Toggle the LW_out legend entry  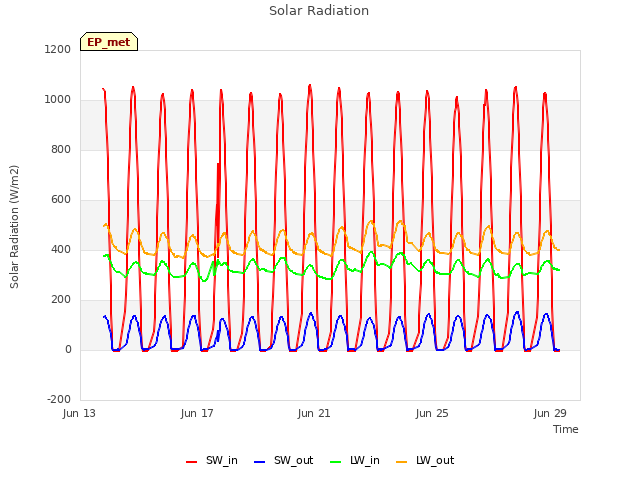(x=425, y=461)
